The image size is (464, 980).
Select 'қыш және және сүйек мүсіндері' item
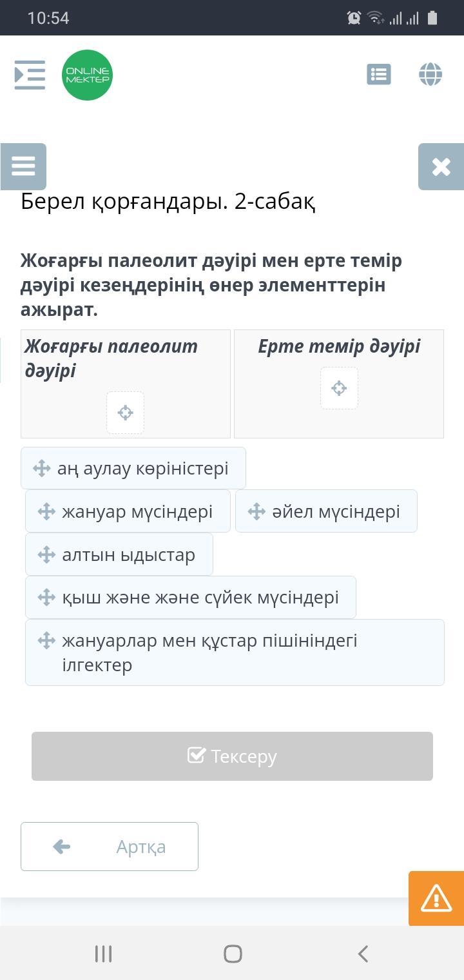(200, 597)
